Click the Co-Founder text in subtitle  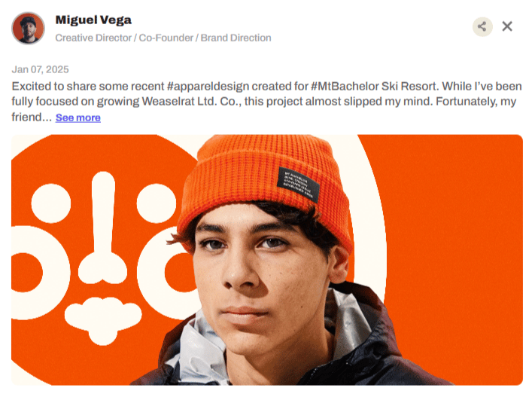(x=166, y=38)
